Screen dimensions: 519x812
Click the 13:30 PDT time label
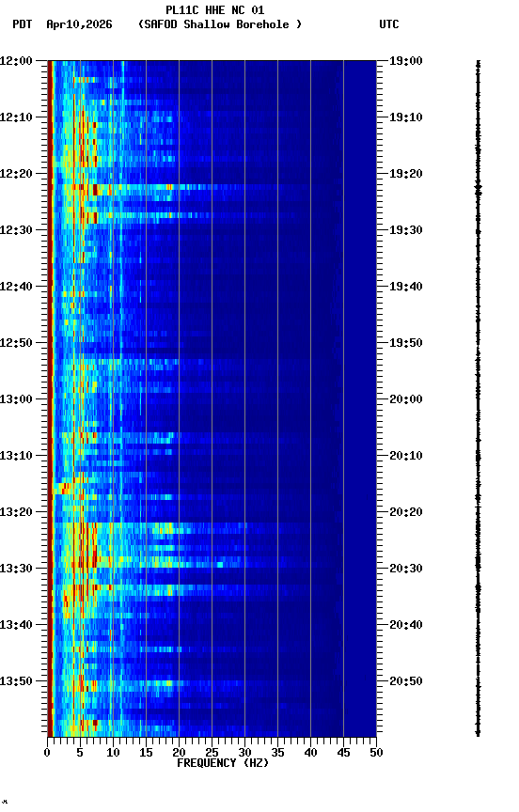click(16, 569)
